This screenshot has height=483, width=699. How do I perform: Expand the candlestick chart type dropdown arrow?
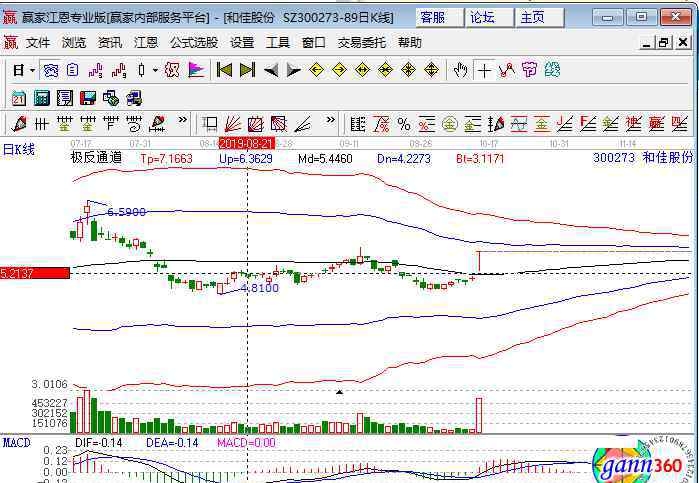pyautogui.click(x=155, y=70)
